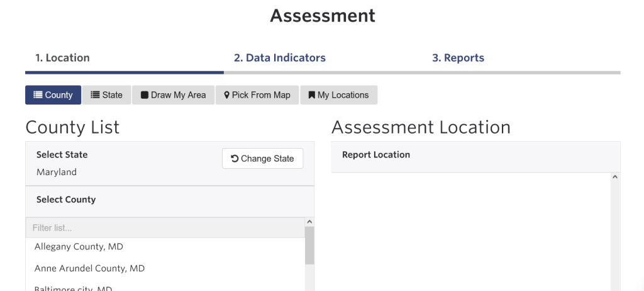Click the Change State button
This screenshot has height=291, width=644.
(x=262, y=159)
